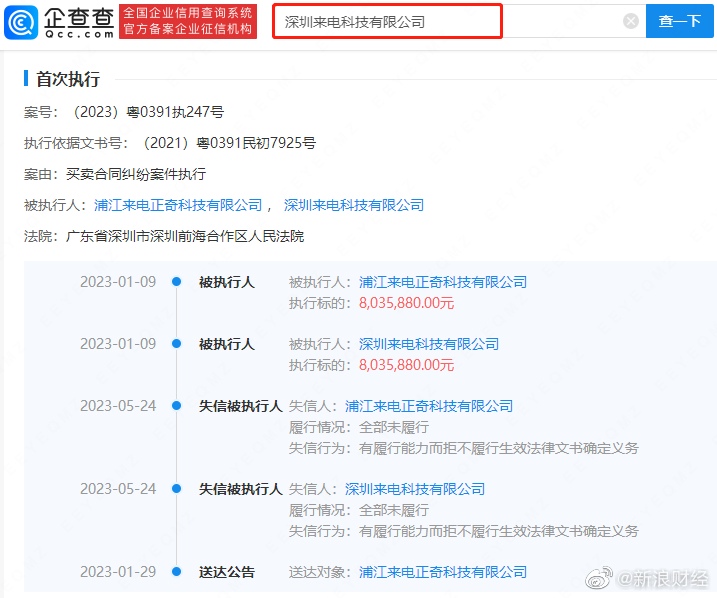Viewport: 717px width, 598px height.
Task: Click the 首次执行 section heading
Action: [67, 79]
